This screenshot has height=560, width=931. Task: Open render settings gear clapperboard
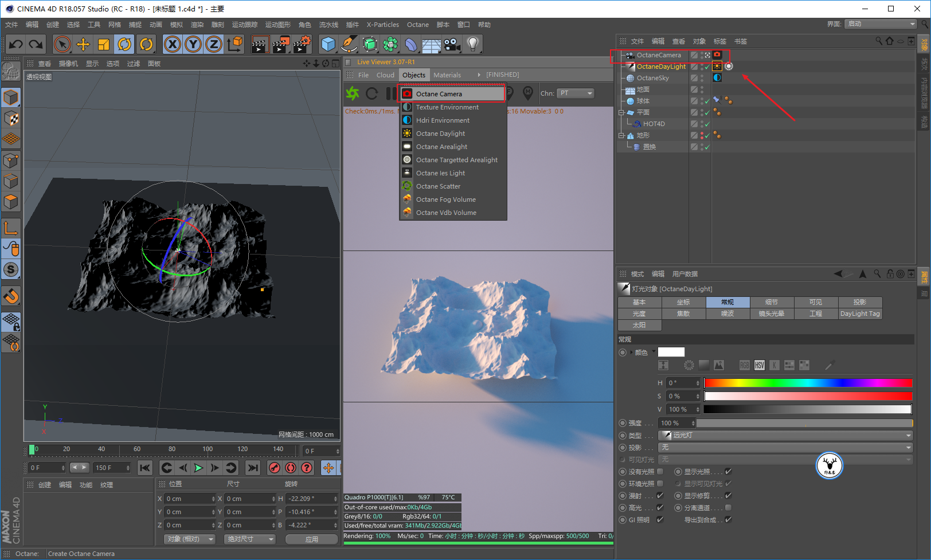(302, 44)
